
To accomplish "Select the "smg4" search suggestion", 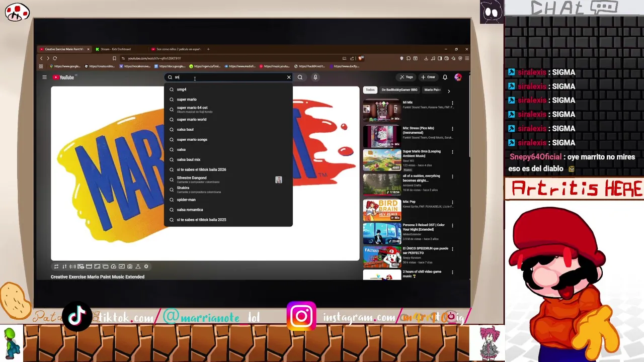I will (228, 89).
